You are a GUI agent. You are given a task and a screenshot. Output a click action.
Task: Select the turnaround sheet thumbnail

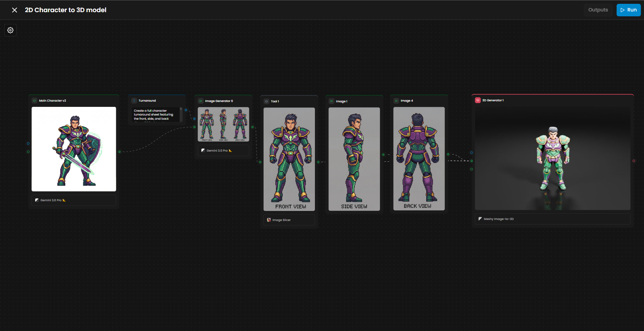click(x=223, y=124)
